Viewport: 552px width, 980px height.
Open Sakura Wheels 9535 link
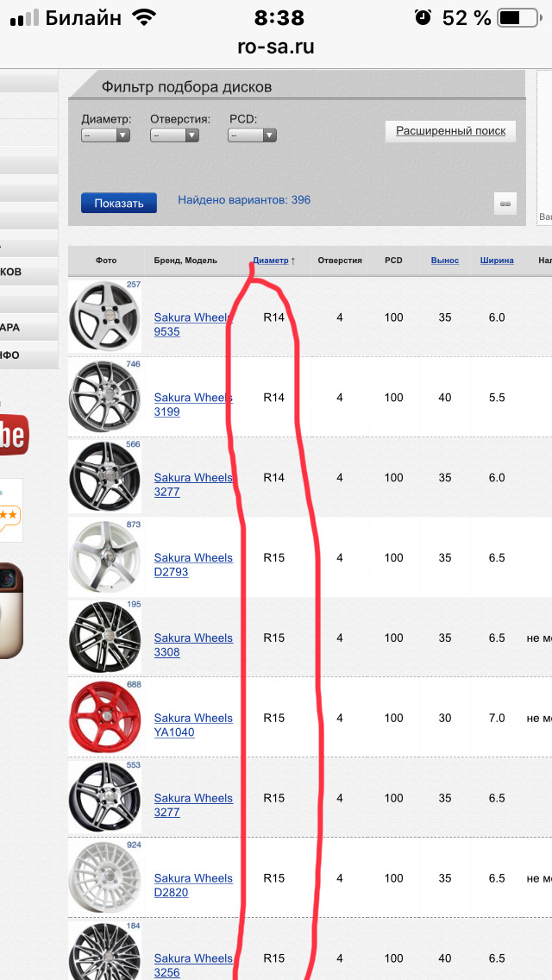tap(193, 324)
